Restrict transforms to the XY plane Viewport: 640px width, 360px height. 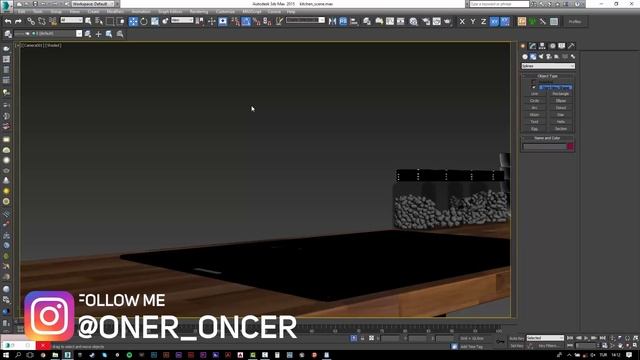click(x=494, y=21)
